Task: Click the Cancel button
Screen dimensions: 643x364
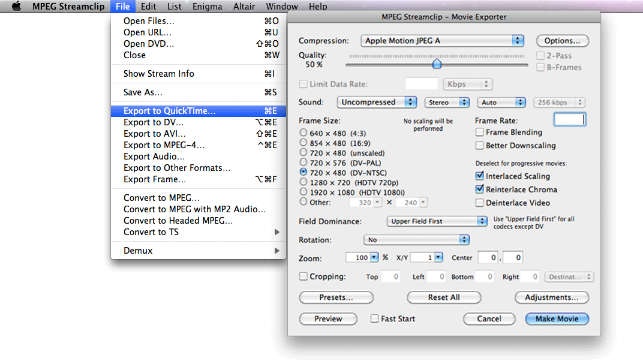Action: [489, 319]
